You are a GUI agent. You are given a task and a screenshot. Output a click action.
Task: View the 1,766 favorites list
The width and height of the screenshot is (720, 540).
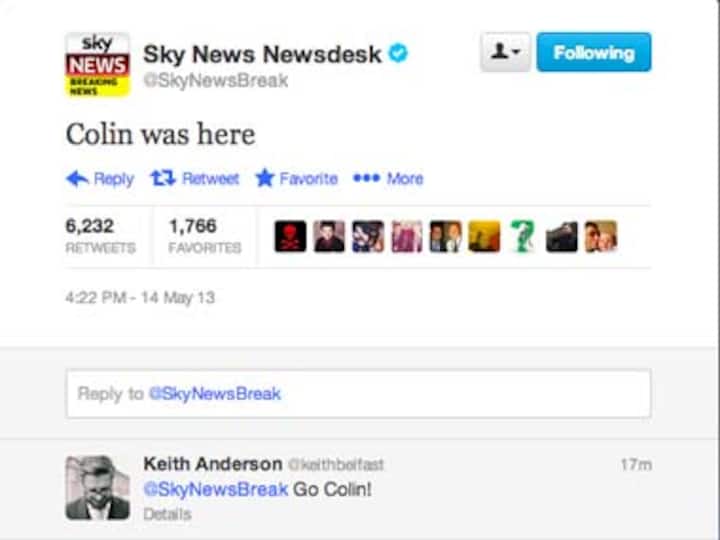tap(205, 236)
